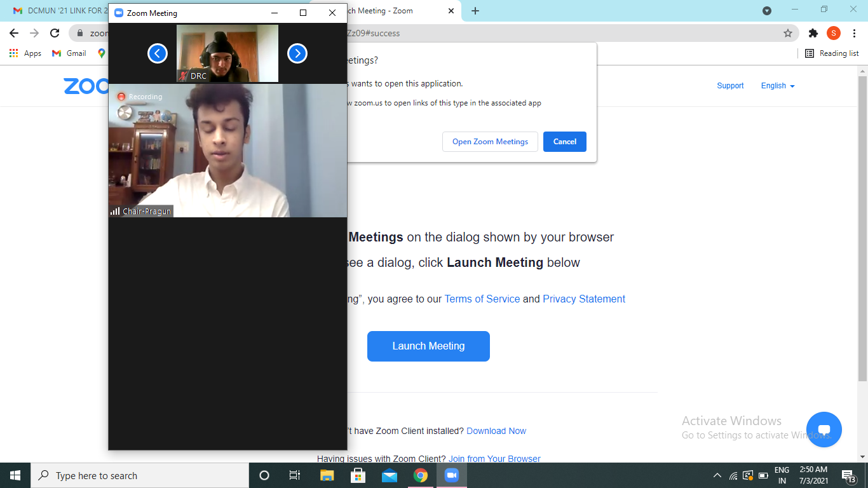Open the Windows Start menu

15,475
